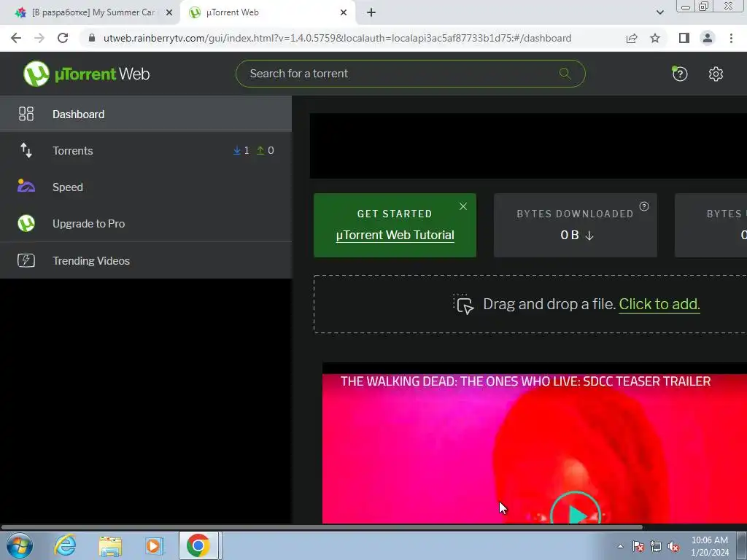Select the µTorrent Web browser tab

pyautogui.click(x=267, y=13)
